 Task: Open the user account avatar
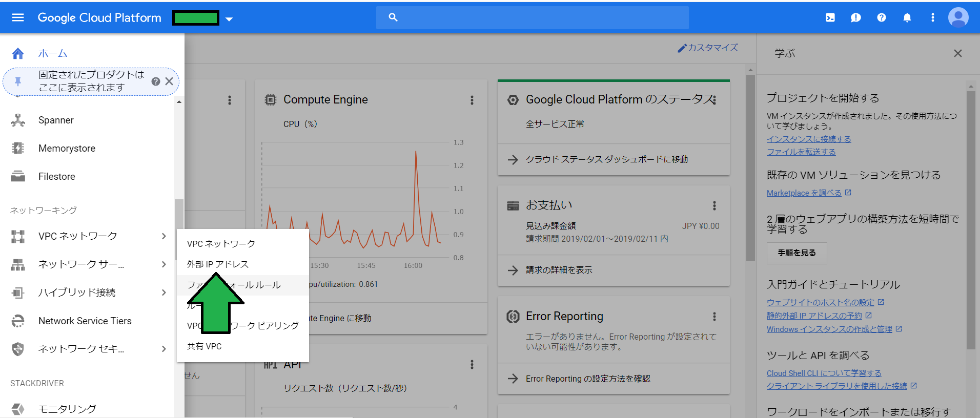pyautogui.click(x=958, y=18)
